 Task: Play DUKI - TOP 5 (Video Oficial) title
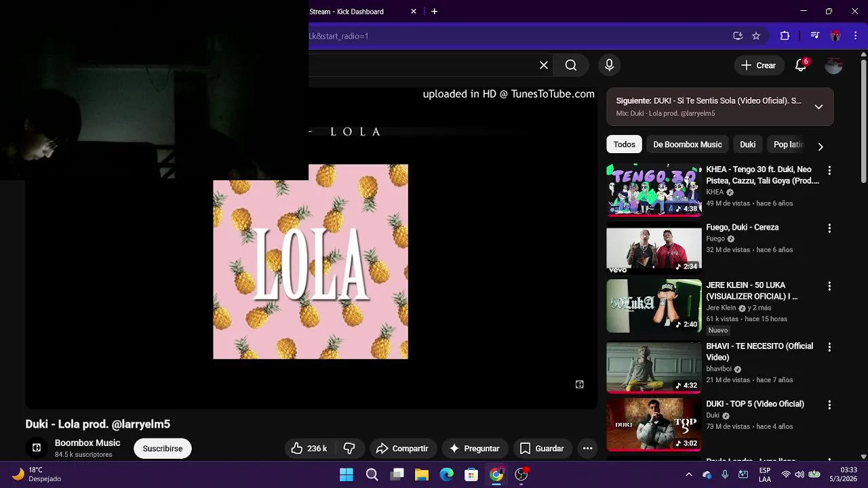(755, 404)
